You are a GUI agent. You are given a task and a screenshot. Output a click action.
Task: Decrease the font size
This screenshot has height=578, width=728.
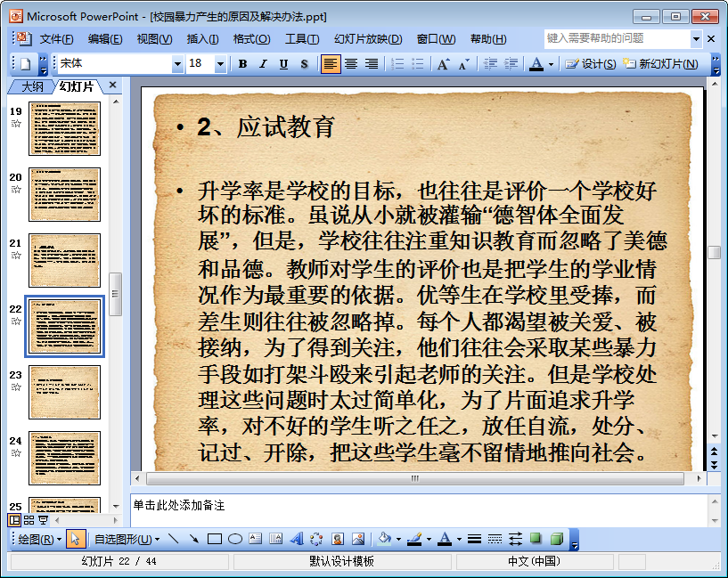tap(464, 64)
